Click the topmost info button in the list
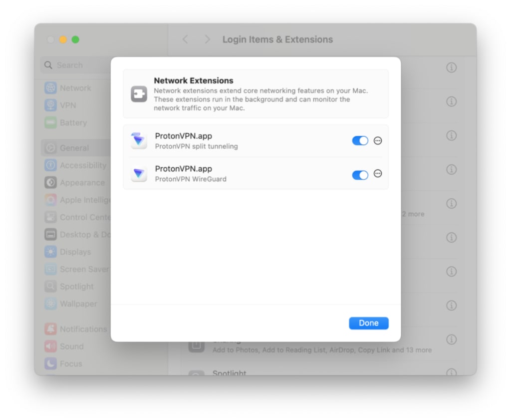The image size is (511, 420). (451, 67)
